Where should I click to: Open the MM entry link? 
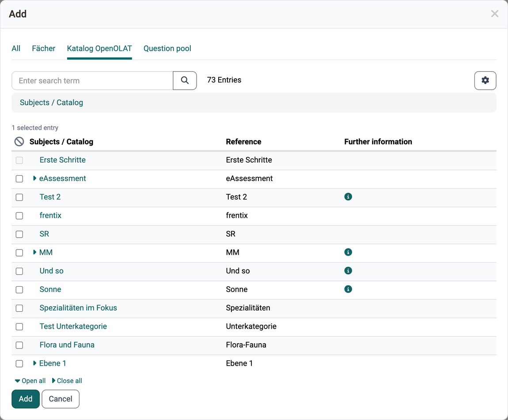pos(45,252)
